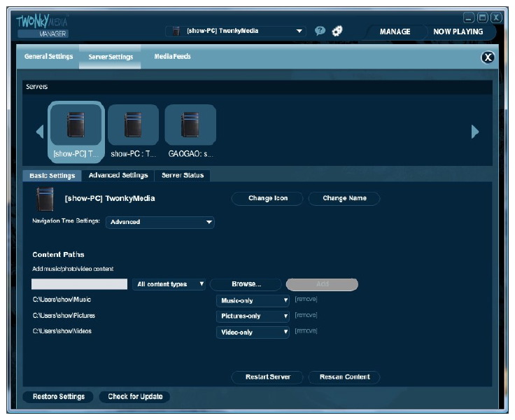Screen dimensions: 515x420
Task: Open the All content types dropdown
Action: (x=170, y=284)
